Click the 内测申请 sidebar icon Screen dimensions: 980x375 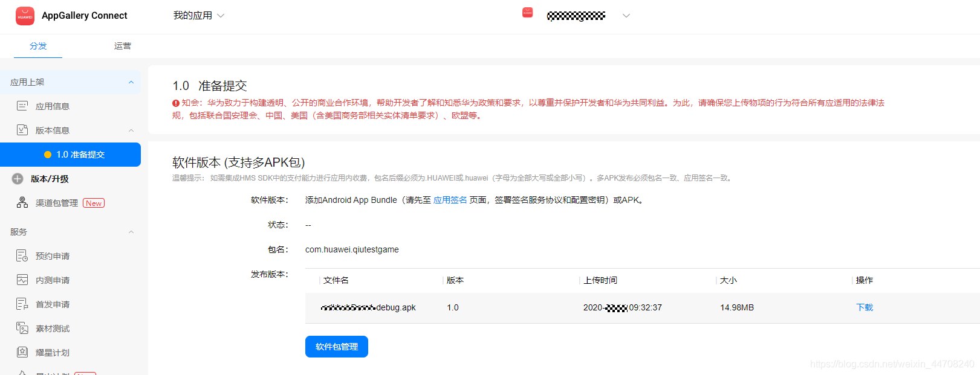(x=22, y=280)
